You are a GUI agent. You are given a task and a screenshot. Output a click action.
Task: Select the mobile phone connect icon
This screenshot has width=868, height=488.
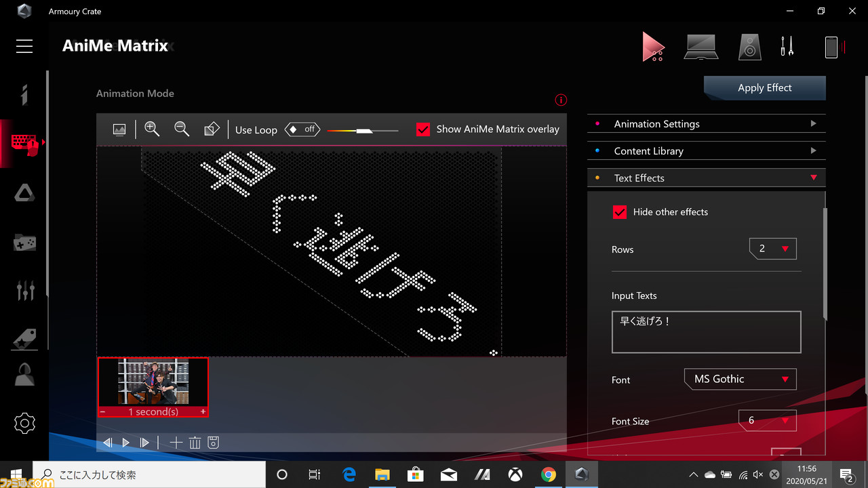pyautogui.click(x=831, y=47)
